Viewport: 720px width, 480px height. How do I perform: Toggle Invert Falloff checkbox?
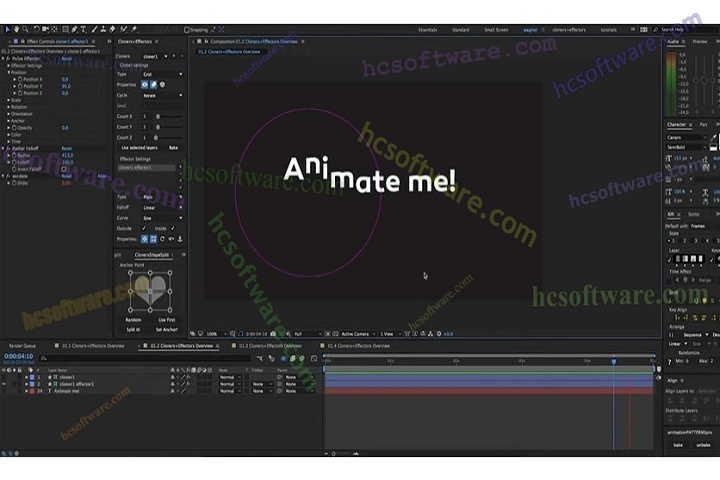pos(64,169)
